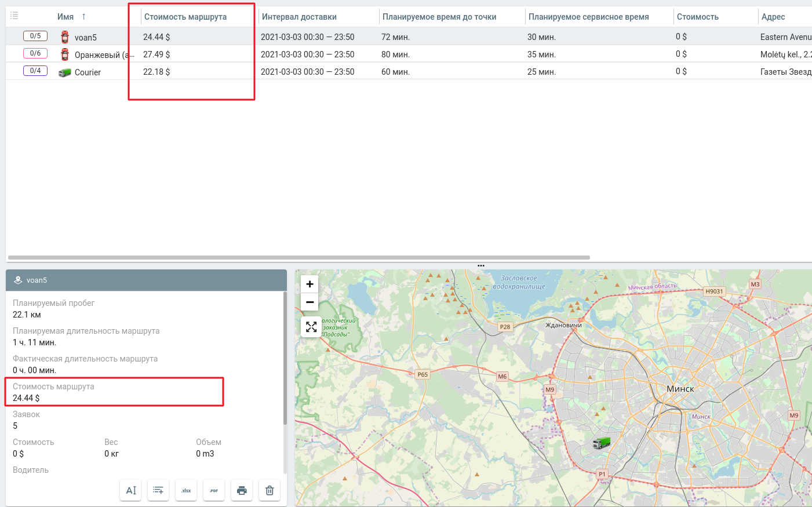This screenshot has width=812, height=507.
Task: Click the green truck marker on map
Action: point(602,443)
